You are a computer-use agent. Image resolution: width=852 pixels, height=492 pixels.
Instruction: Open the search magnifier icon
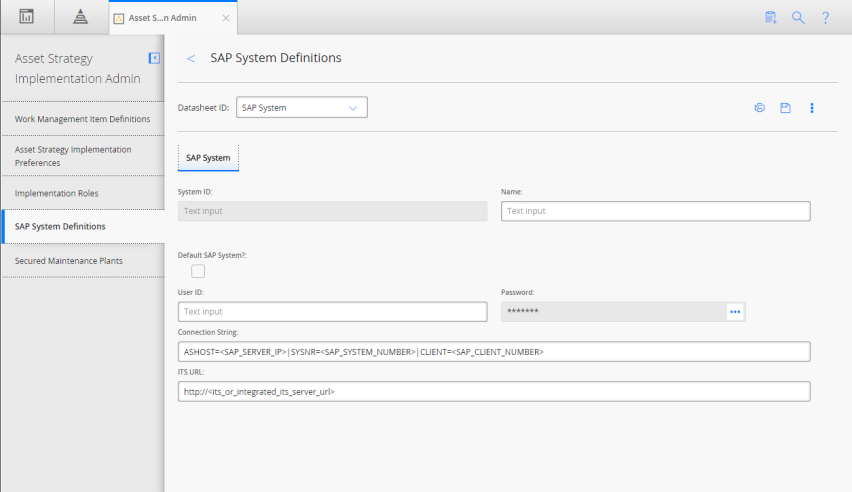click(798, 17)
